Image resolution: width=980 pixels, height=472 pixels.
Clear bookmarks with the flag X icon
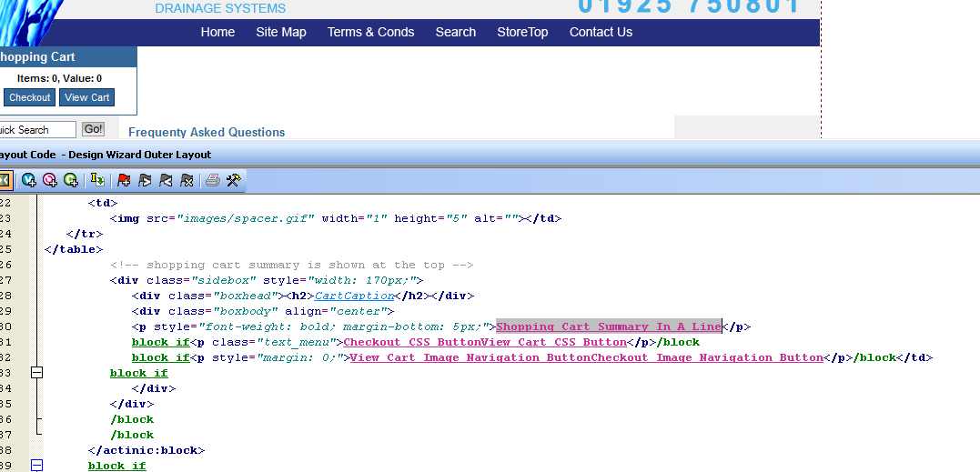[x=187, y=180]
